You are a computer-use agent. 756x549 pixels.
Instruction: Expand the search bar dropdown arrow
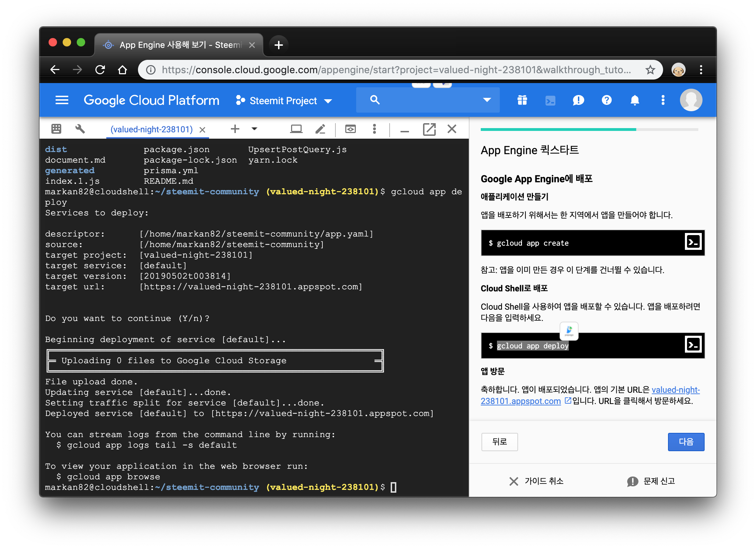click(487, 100)
